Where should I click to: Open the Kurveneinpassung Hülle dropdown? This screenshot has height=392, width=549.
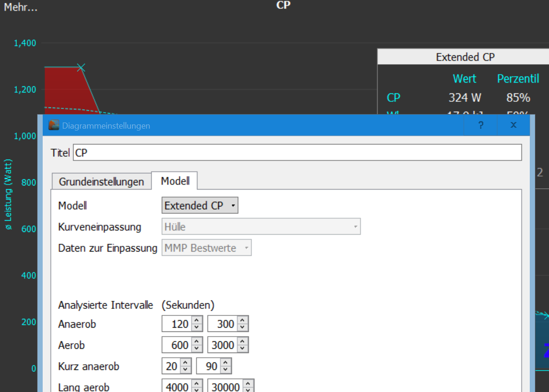(x=261, y=227)
